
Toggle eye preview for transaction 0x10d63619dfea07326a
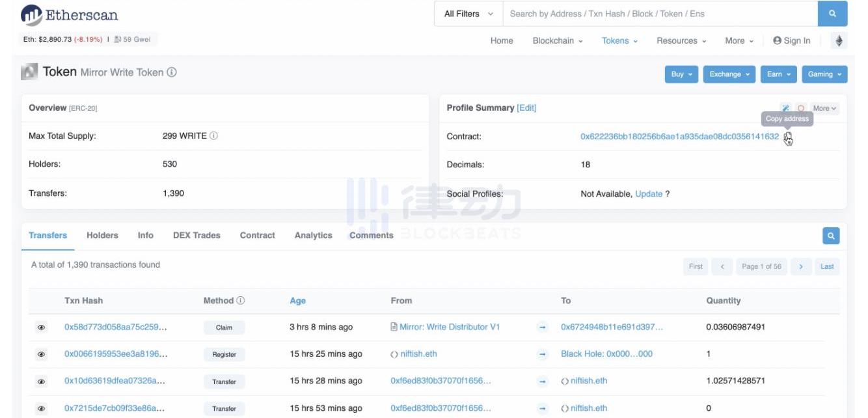[x=42, y=382]
